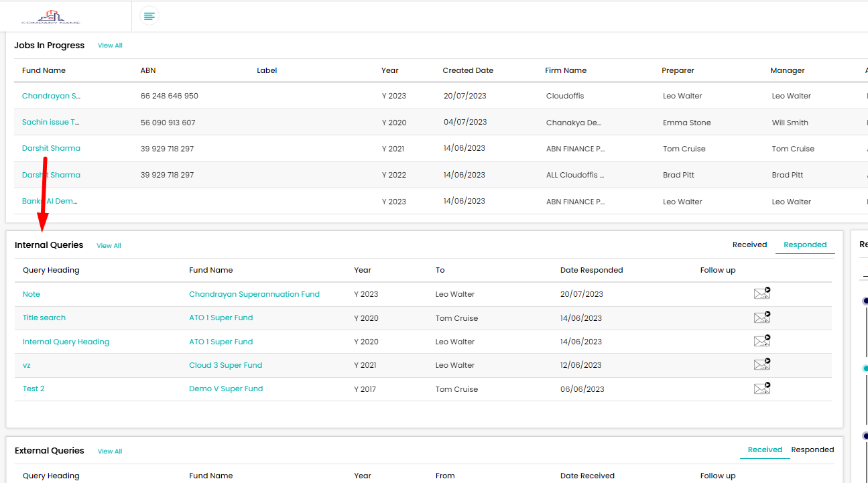Viewport: 868px width, 483px height.
Task: Click the Manager column header
Action: [x=788, y=70]
